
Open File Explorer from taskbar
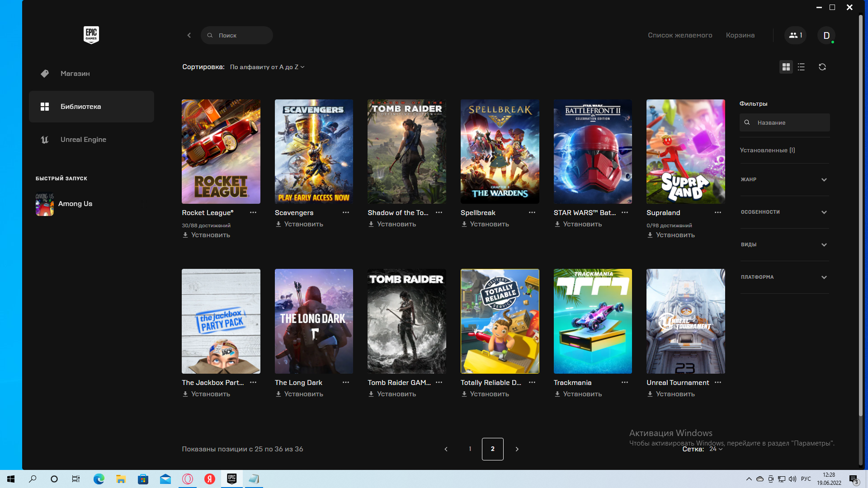tap(121, 479)
